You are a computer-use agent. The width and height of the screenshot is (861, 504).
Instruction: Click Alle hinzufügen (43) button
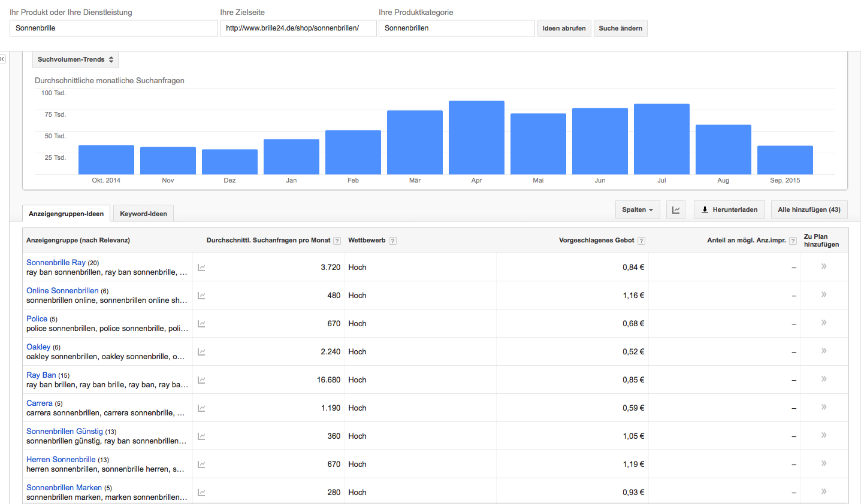pyautogui.click(x=809, y=210)
